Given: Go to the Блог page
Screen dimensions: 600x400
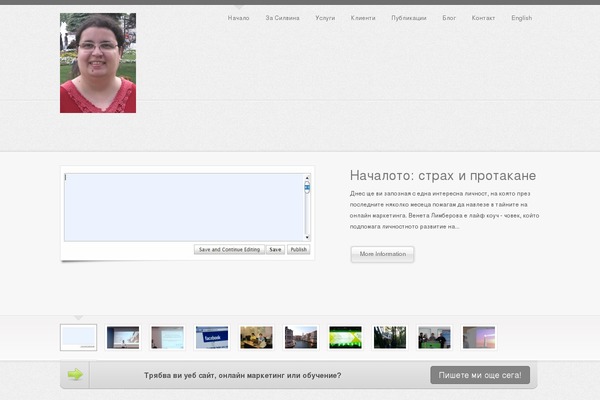Looking at the screenshot, I should [449, 18].
